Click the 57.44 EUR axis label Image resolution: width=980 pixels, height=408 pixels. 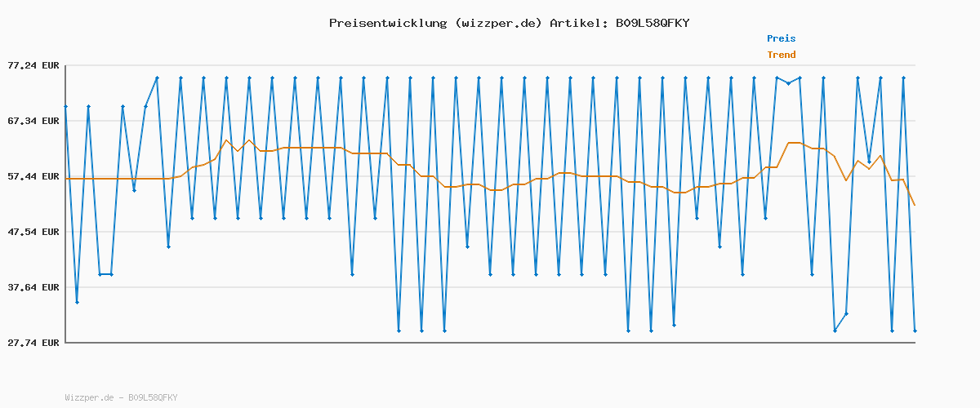[x=33, y=176]
